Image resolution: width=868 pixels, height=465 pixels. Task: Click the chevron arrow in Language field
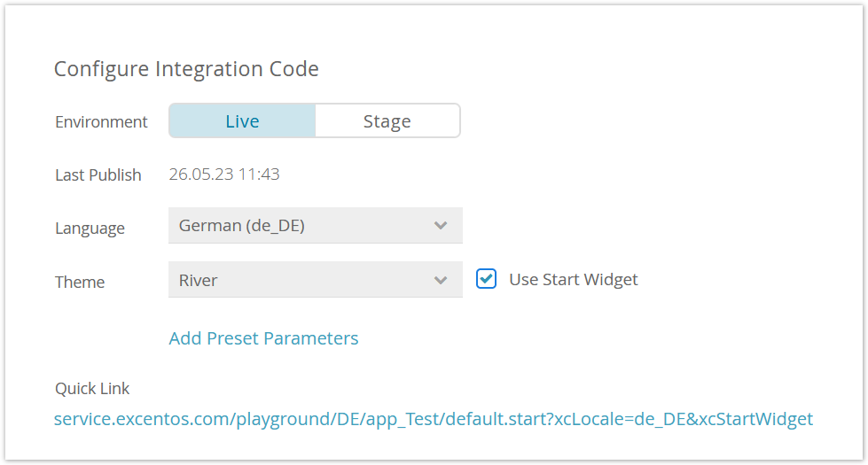click(441, 226)
